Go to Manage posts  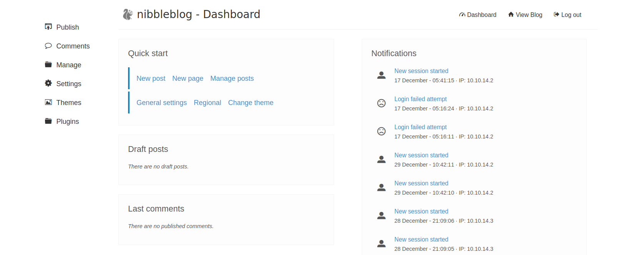232,78
